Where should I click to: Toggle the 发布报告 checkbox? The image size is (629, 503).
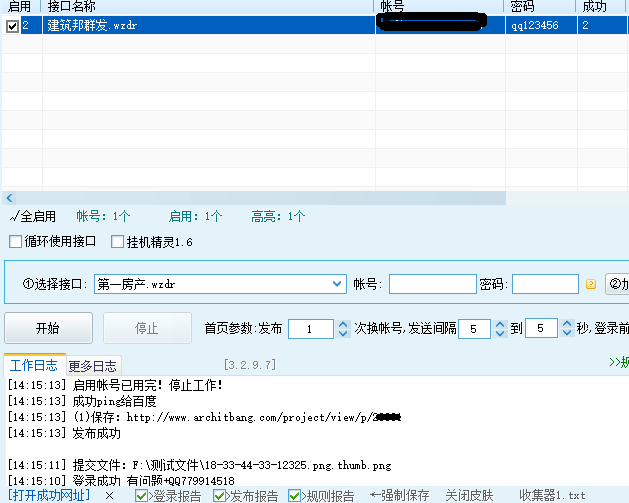pyautogui.click(x=219, y=495)
